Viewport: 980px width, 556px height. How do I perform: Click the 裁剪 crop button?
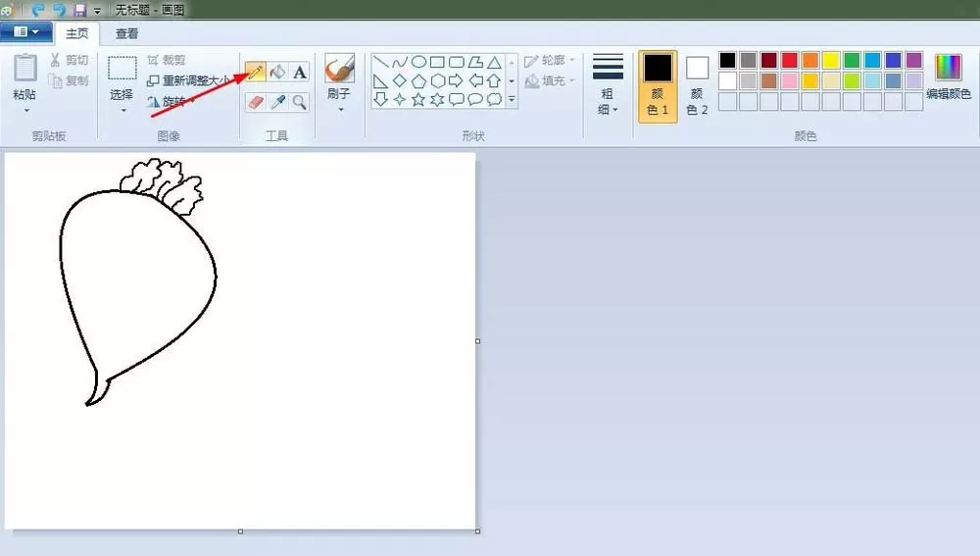coord(167,60)
